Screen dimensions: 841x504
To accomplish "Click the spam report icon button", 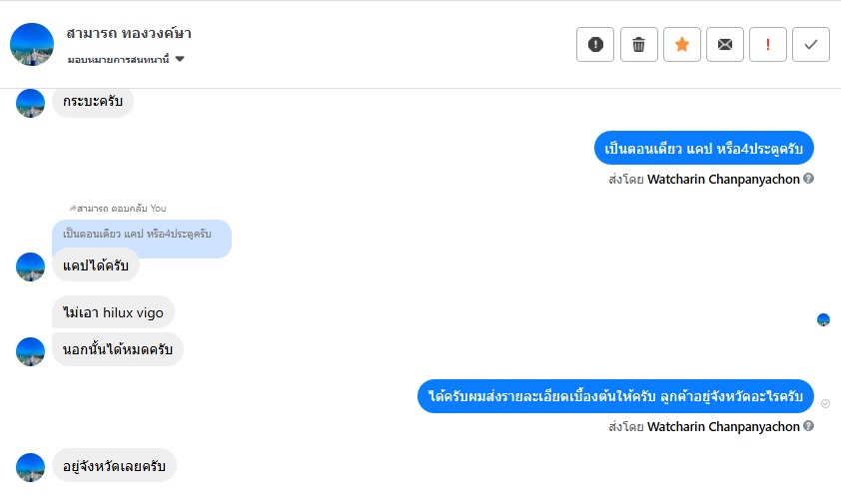I will coord(595,44).
